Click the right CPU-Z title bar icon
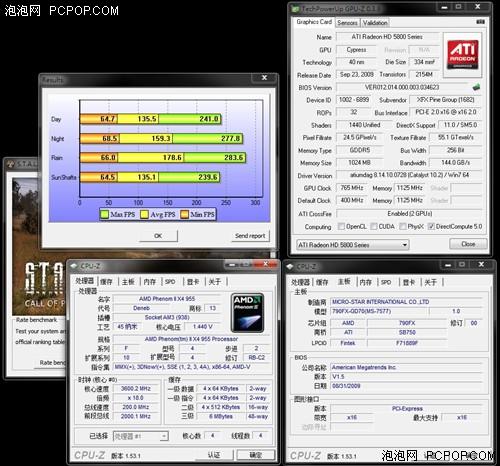 point(290,266)
